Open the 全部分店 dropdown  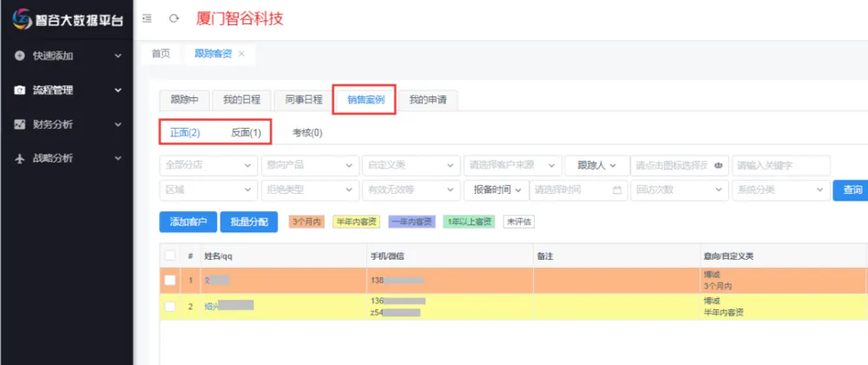pyautogui.click(x=208, y=165)
